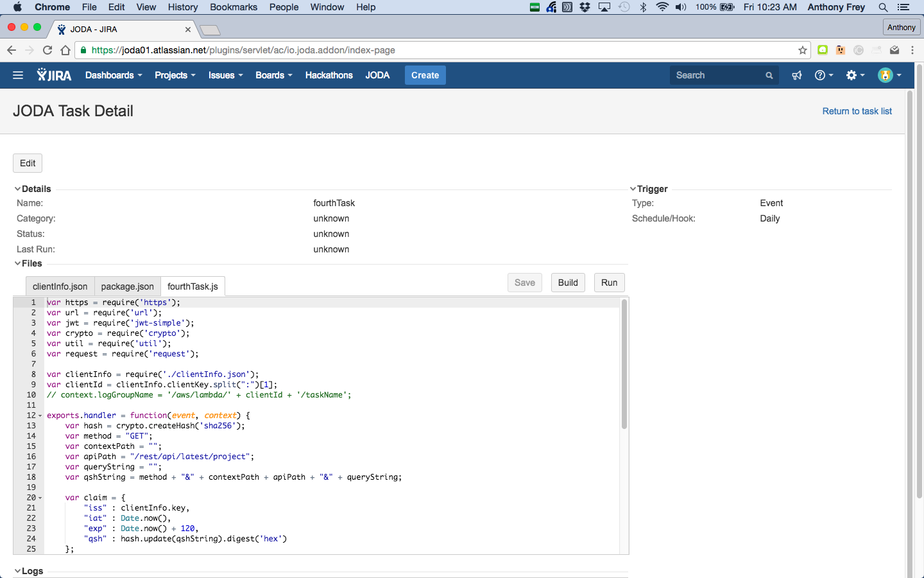Select the fourthTask.js tab
Image resolution: width=924 pixels, height=578 pixels.
(x=193, y=286)
